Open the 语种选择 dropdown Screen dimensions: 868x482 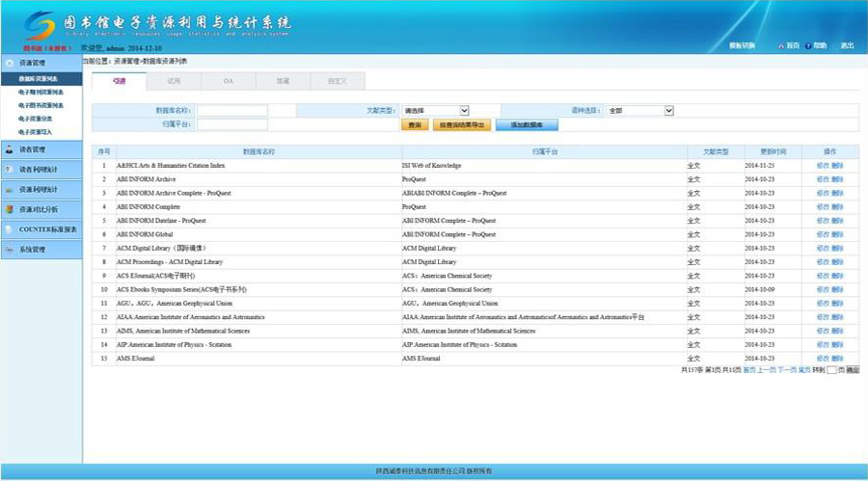tap(639, 111)
